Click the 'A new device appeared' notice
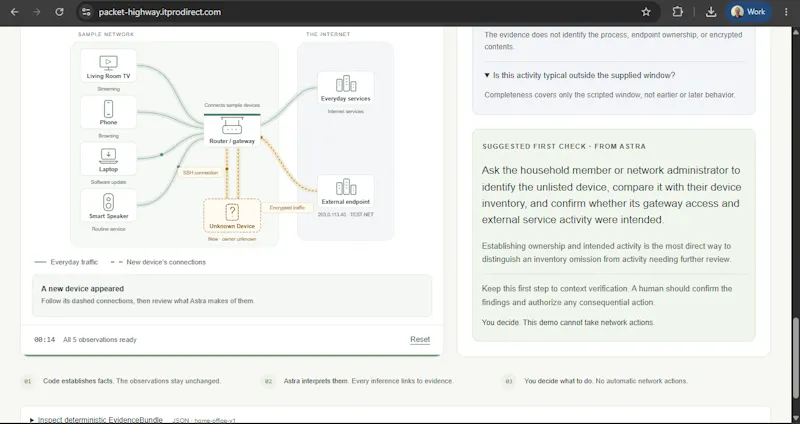800x424 pixels. [x=232, y=295]
